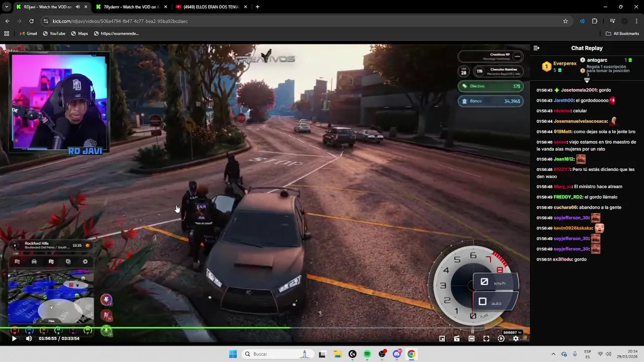Click the taskbar Buscar search box
The image size is (644, 362).
coord(277,354)
